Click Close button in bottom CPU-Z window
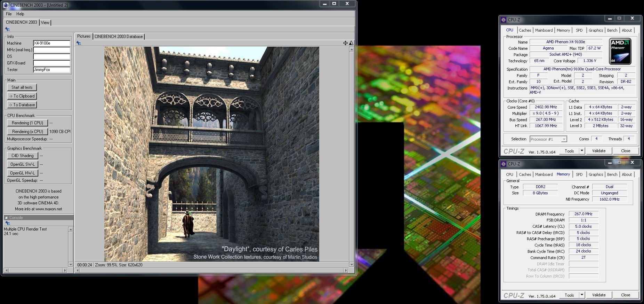Image resolution: width=644 pixels, height=304 pixels. (x=626, y=295)
